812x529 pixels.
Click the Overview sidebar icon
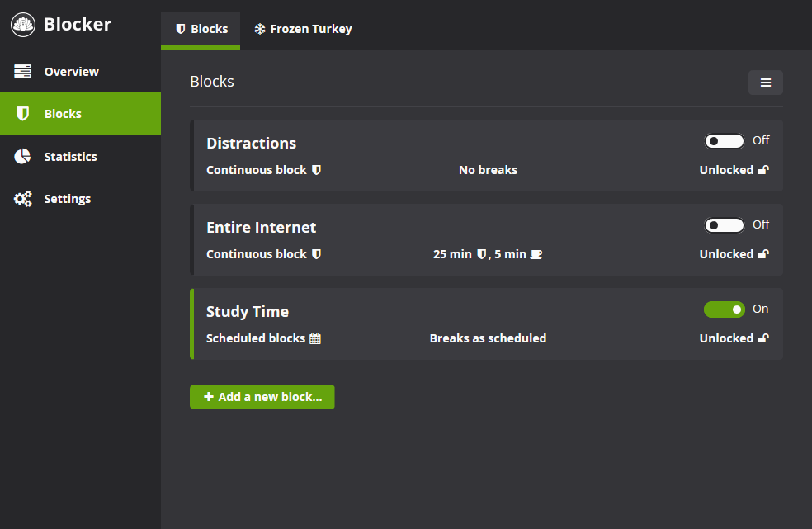(x=23, y=71)
